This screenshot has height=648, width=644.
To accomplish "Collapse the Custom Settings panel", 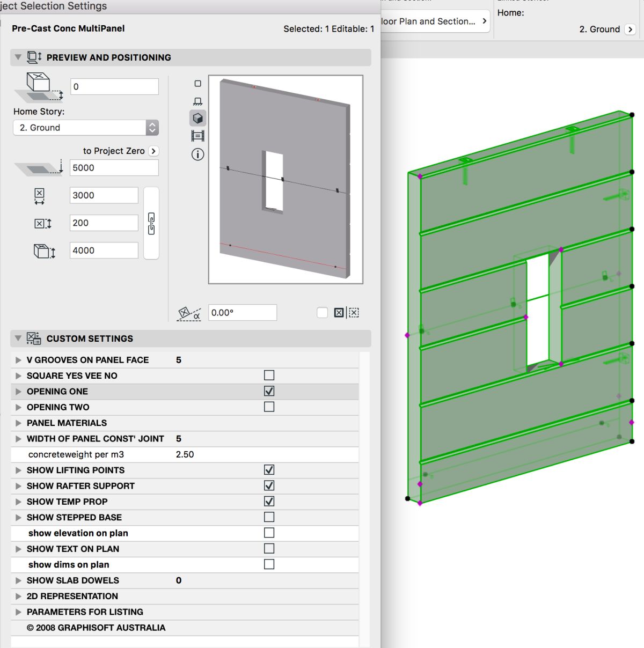I will [x=18, y=338].
